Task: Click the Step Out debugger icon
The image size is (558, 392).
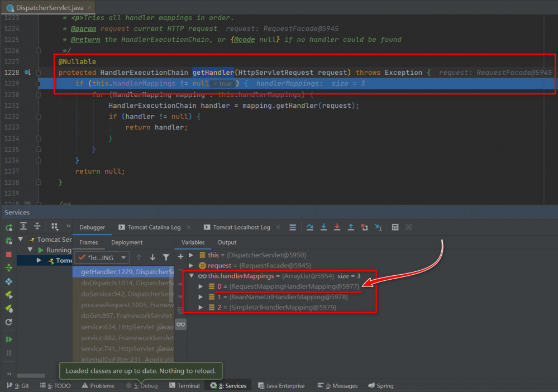Action: point(351,227)
